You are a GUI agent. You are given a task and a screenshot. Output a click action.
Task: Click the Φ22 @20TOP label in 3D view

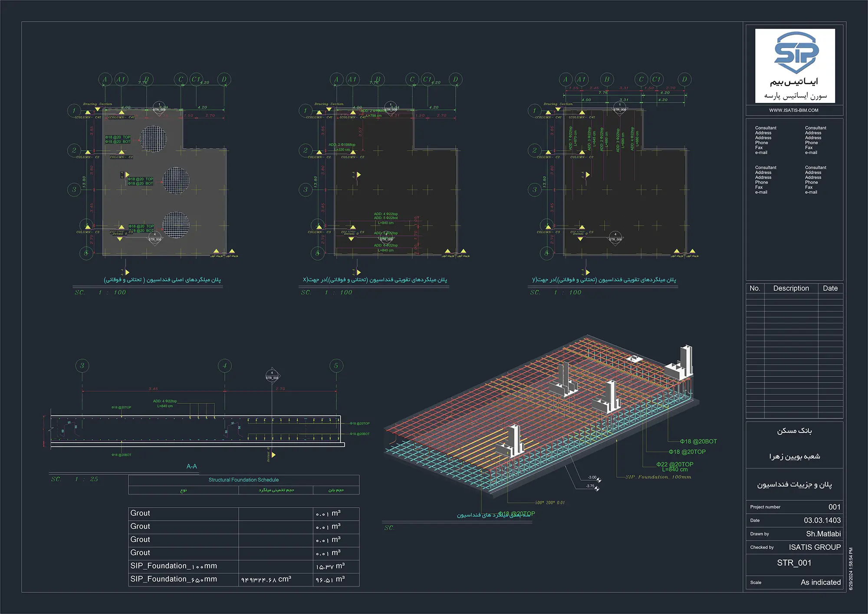click(x=675, y=464)
